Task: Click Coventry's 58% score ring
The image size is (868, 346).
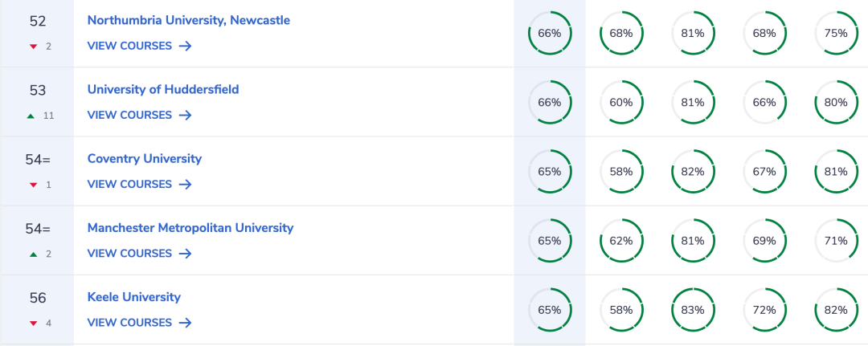Action: pos(621,171)
